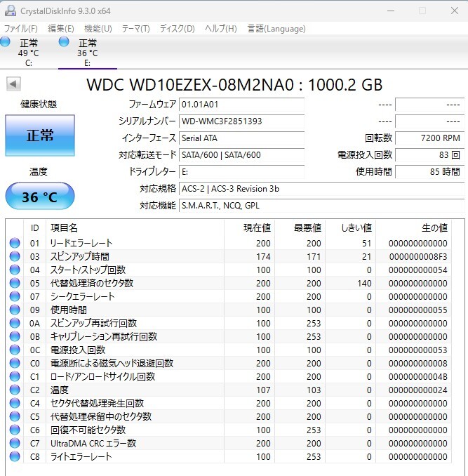Click the 正常 health status button
468x476 pixels.
(40, 135)
